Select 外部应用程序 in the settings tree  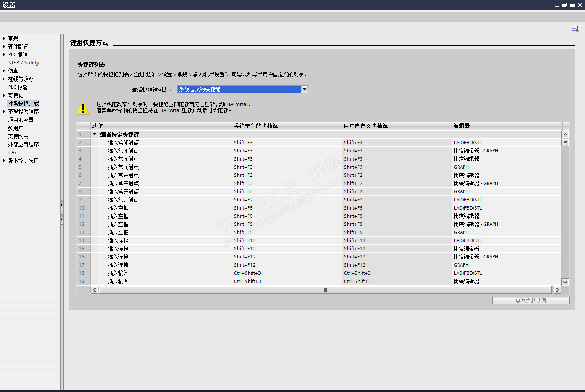tap(23, 144)
